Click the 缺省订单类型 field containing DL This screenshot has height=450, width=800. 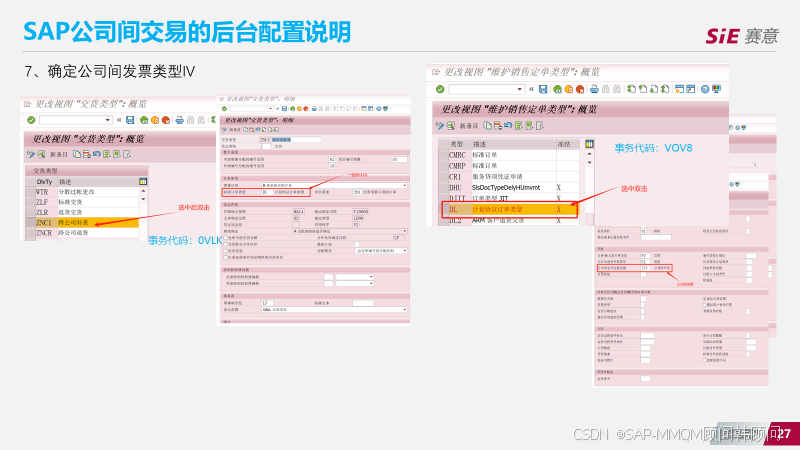point(267,192)
